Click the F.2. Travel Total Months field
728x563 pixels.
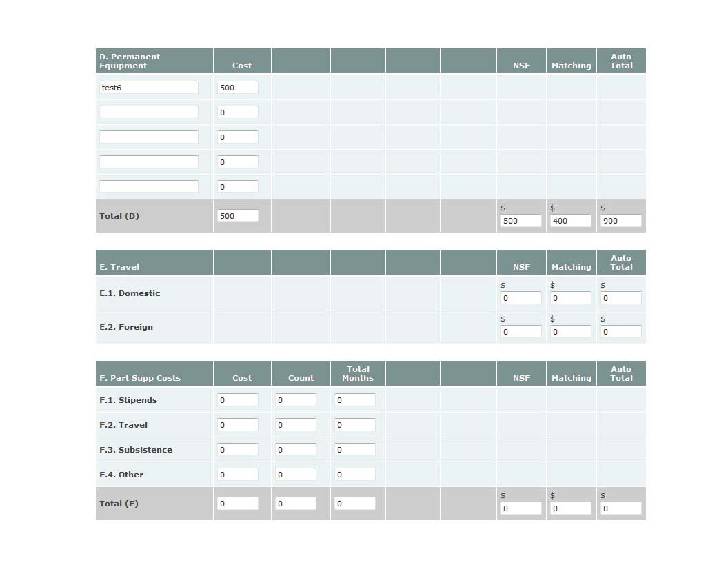click(x=355, y=424)
